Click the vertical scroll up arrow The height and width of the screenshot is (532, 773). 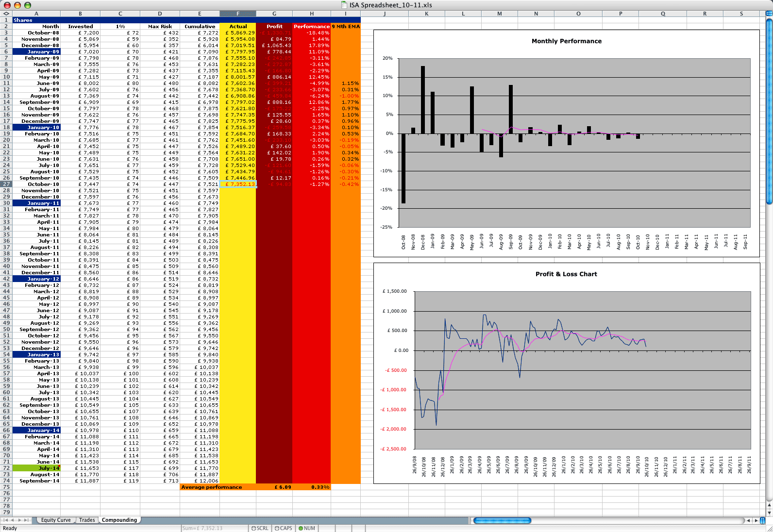click(x=769, y=505)
